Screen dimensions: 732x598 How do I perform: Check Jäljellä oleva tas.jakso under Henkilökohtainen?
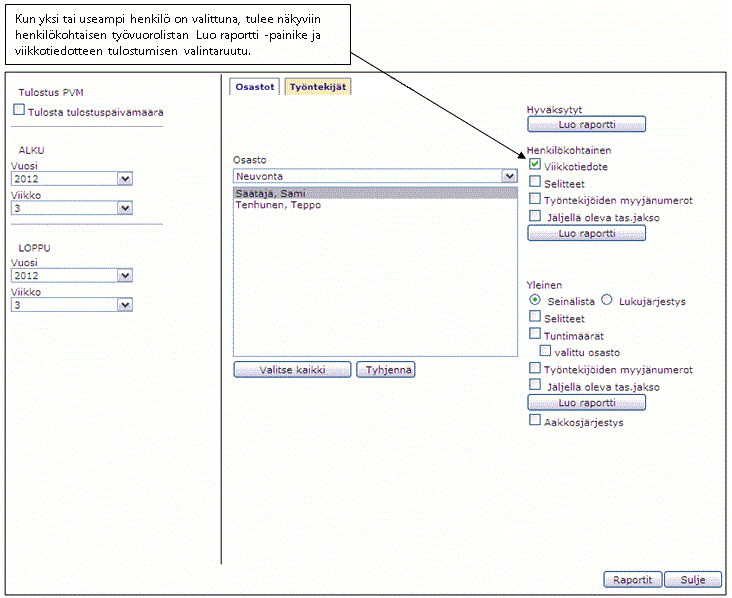coord(535,215)
